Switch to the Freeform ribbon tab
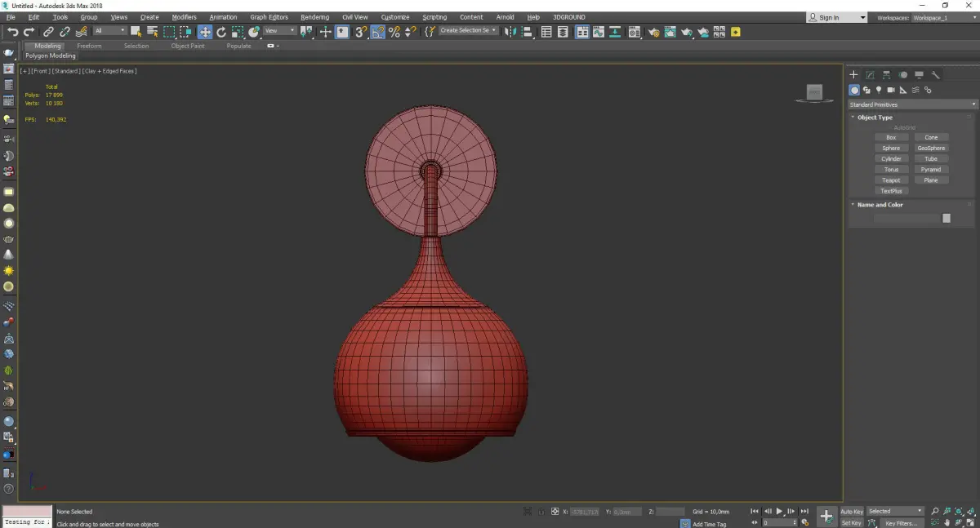This screenshot has width=980, height=528. coord(89,46)
